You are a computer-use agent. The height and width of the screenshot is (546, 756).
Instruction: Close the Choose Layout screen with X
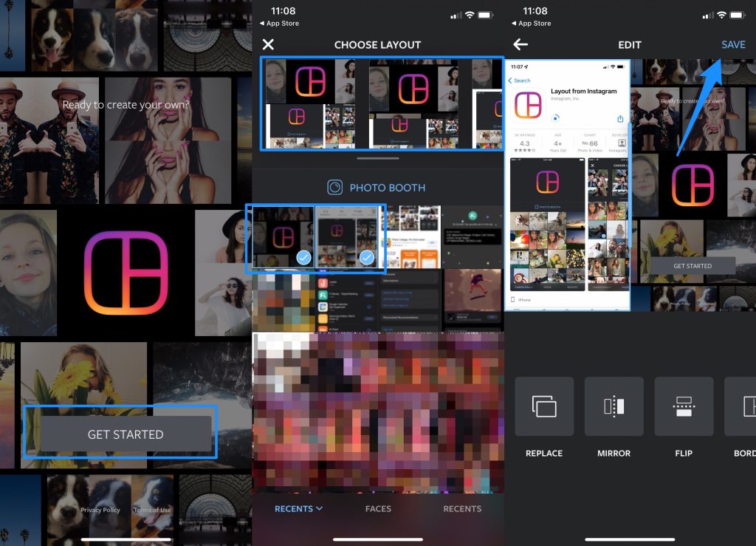[268, 45]
